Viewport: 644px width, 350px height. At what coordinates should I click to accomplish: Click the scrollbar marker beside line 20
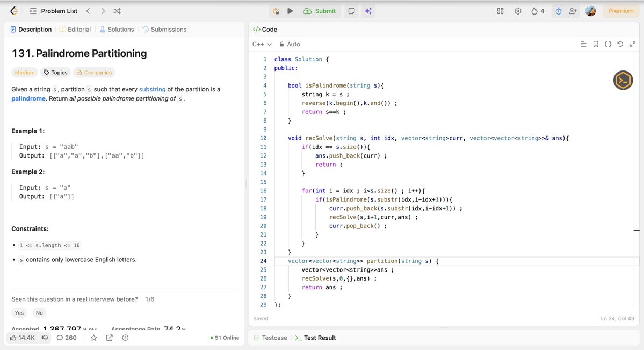(636, 230)
